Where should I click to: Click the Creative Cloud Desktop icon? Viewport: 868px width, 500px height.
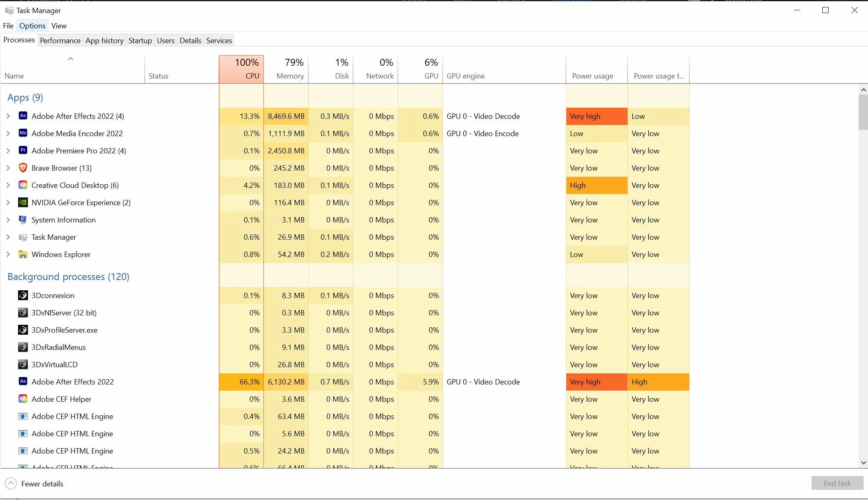23,185
